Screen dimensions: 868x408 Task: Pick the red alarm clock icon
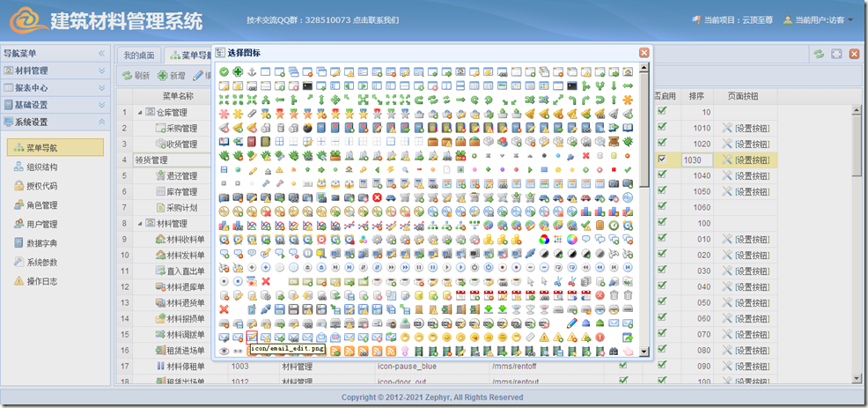(x=321, y=240)
